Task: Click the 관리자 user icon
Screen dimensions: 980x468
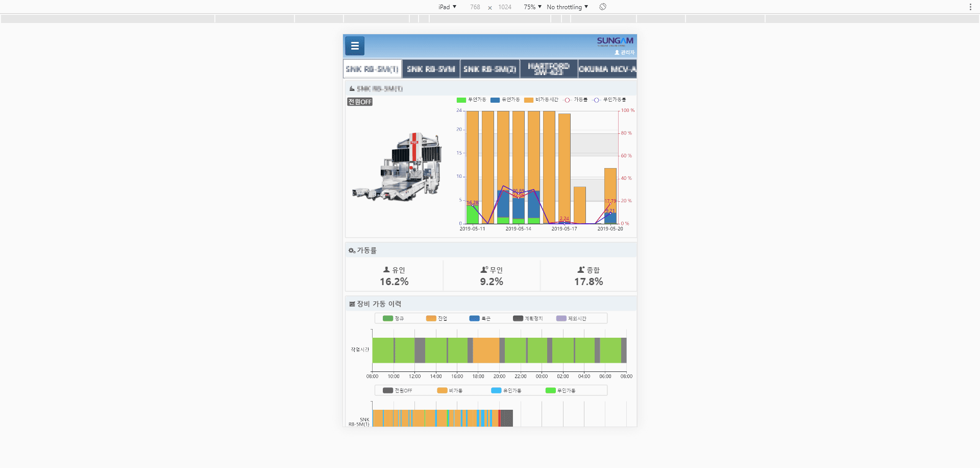Action: point(617,52)
